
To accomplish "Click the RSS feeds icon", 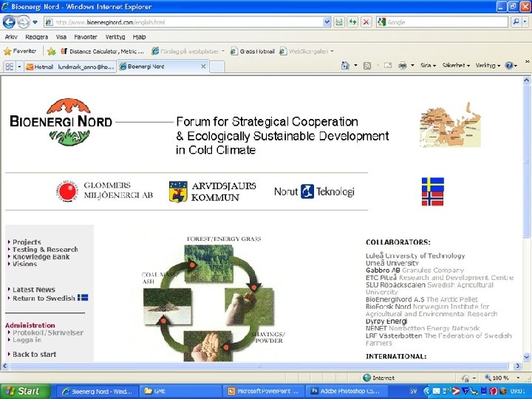I will (367, 66).
